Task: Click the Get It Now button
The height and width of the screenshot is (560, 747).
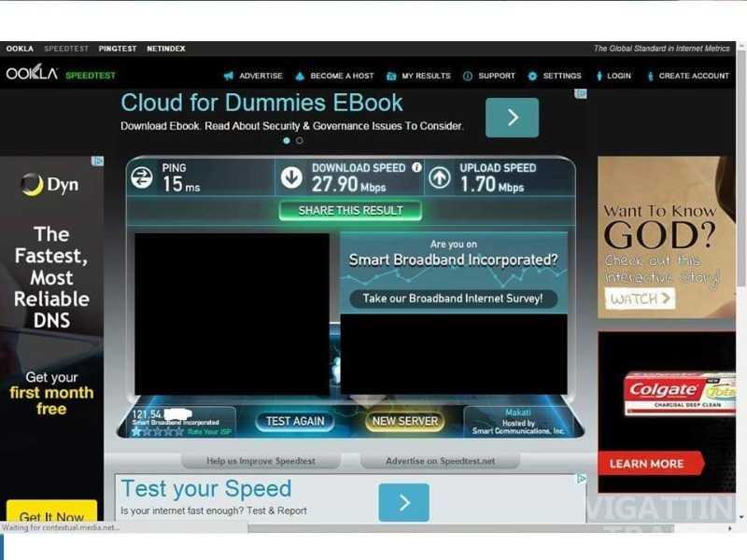Action: coord(52,512)
